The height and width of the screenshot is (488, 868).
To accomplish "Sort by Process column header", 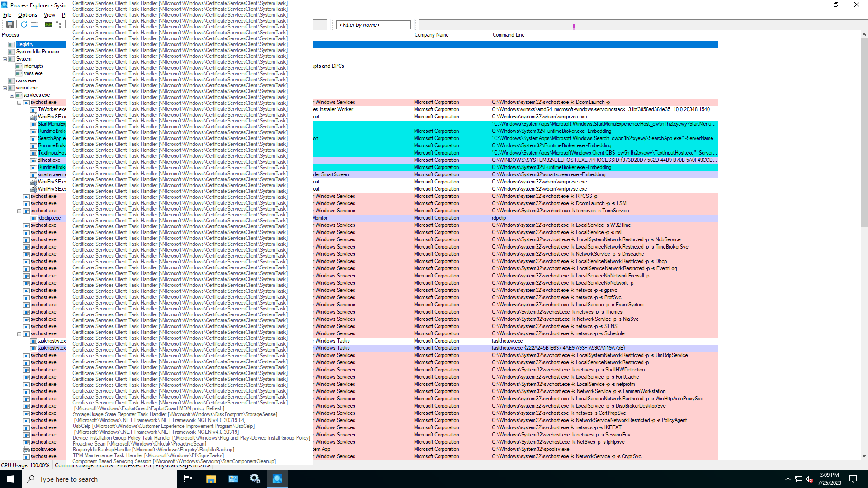I will point(33,35).
